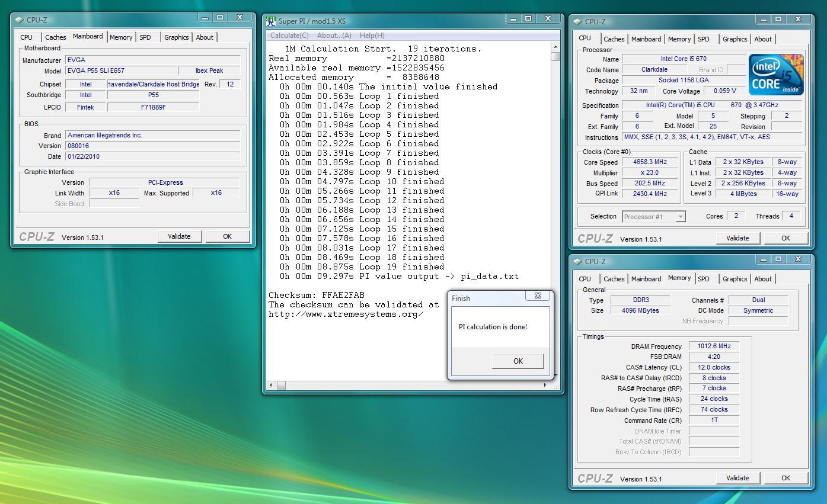The width and height of the screenshot is (827, 504).
Task: Open SPD tab in Mainboard CPU-Z window
Action: coord(145,37)
